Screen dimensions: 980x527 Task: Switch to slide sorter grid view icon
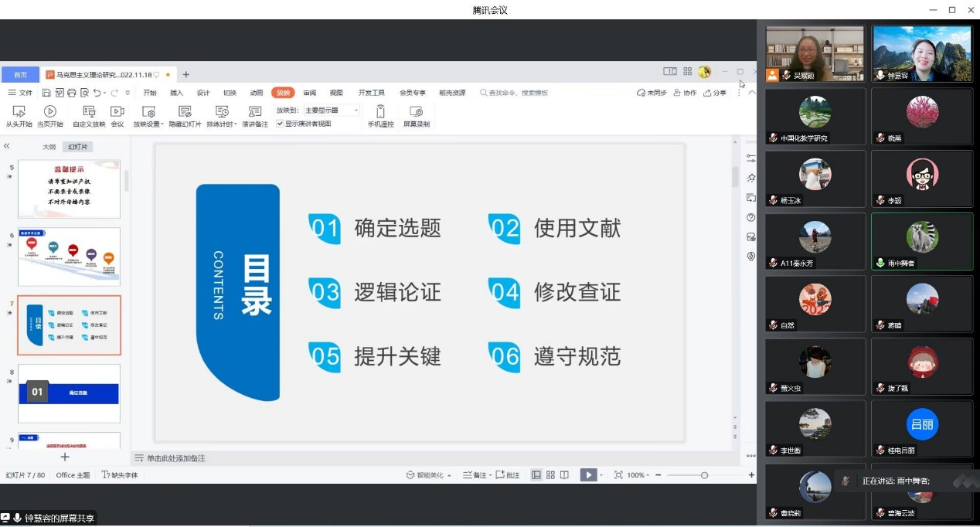tap(550, 475)
